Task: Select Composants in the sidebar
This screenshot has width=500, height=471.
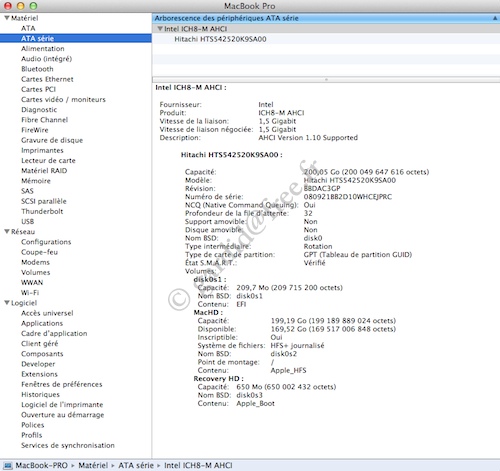Action: [42, 354]
